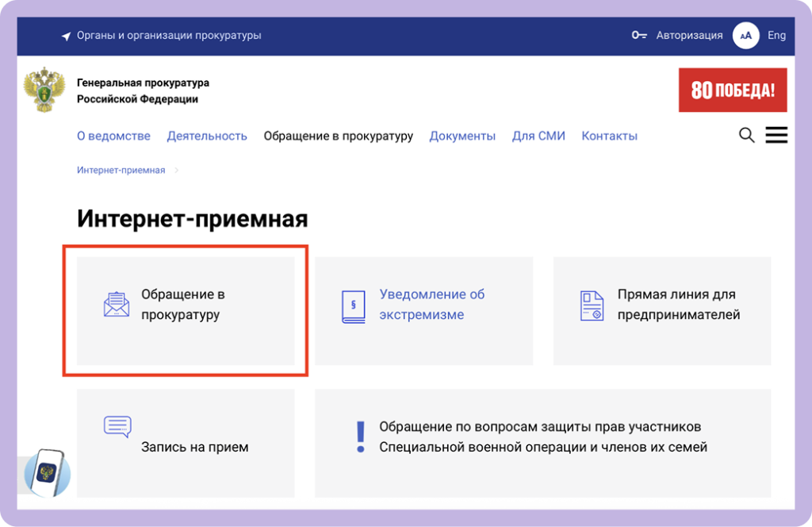Open the Контакты menu
This screenshot has width=812, height=527.
click(x=609, y=136)
